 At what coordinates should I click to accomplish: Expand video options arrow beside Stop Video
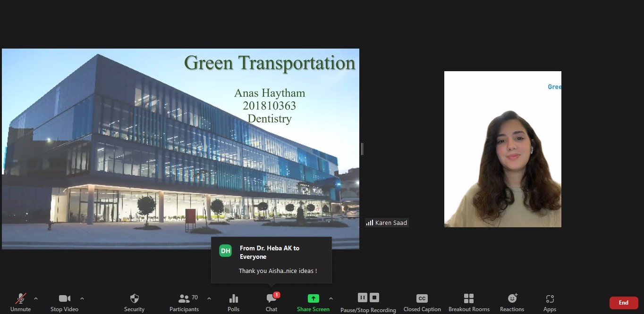[x=82, y=298]
